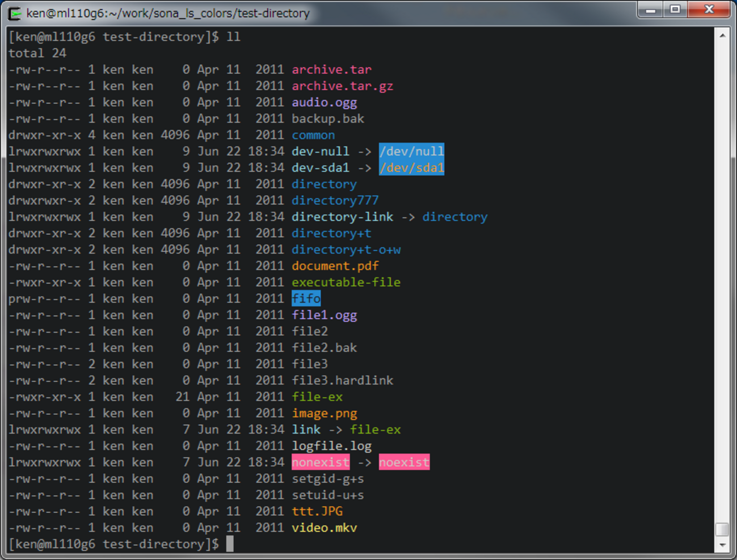Click the pink highlighted nonexist link name

pyautogui.click(x=321, y=462)
